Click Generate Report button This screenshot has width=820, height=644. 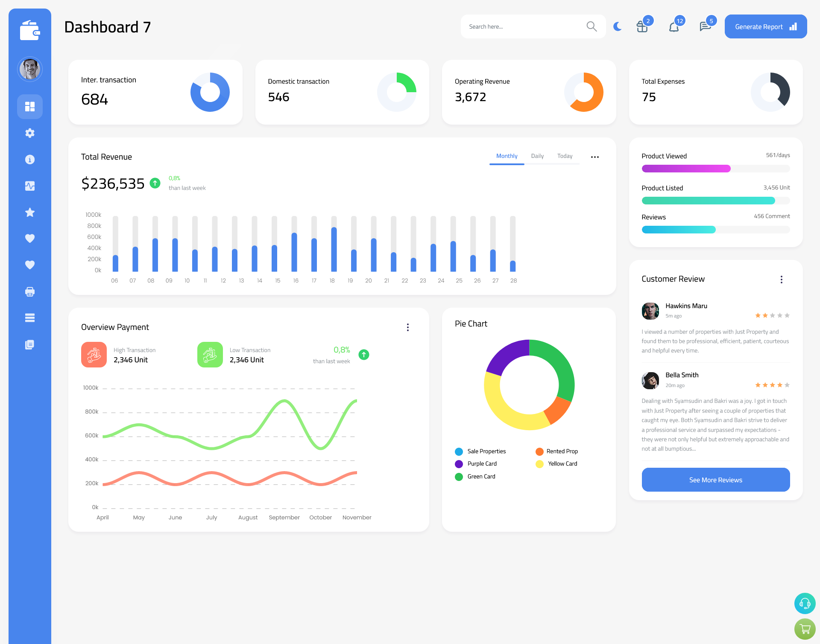764,26
